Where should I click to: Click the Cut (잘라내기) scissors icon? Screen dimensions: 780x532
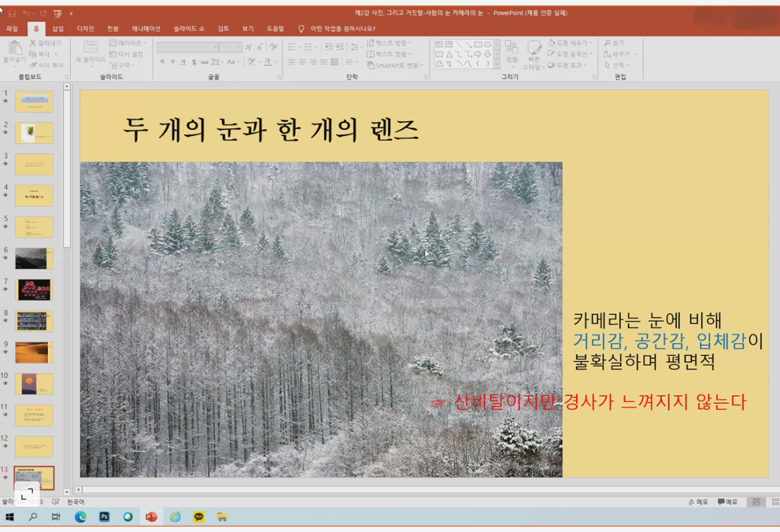(33, 43)
